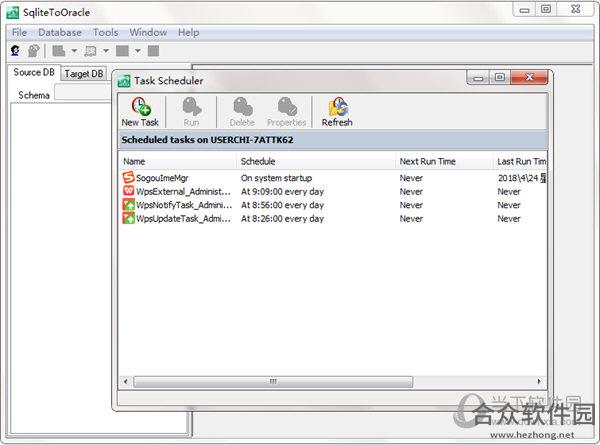Click the first main toolbar person icon
600x445 pixels.
click(x=15, y=51)
